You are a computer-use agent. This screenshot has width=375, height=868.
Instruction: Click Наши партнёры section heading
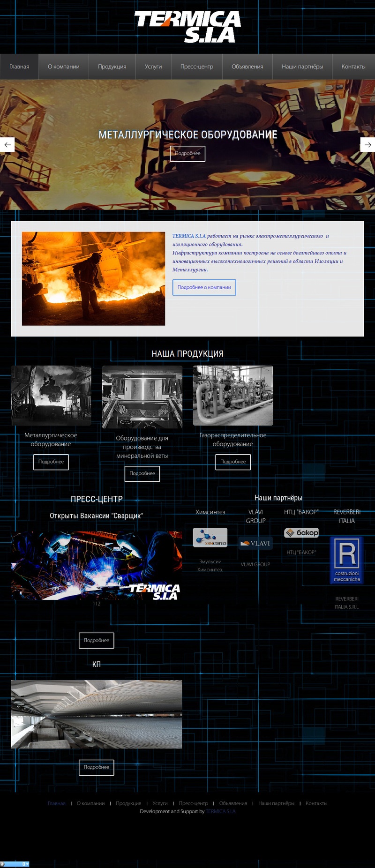(x=278, y=498)
